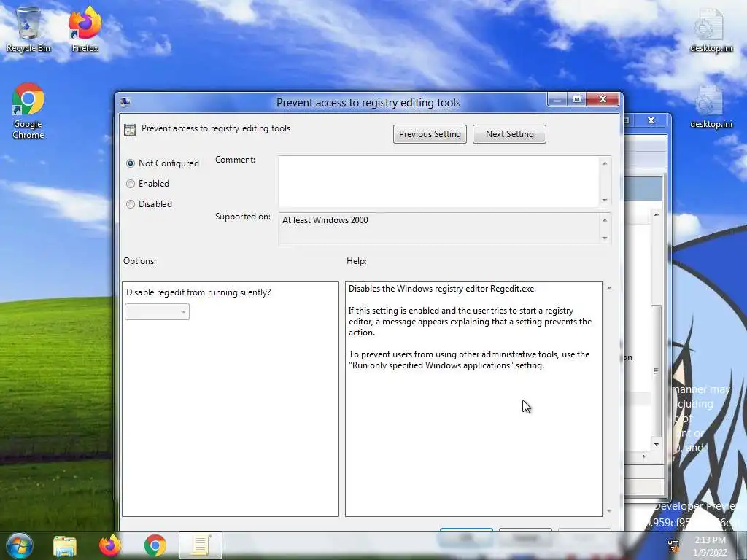Image resolution: width=747 pixels, height=560 pixels.
Task: Click the Help pane scroll-down arrow
Action: 609,511
